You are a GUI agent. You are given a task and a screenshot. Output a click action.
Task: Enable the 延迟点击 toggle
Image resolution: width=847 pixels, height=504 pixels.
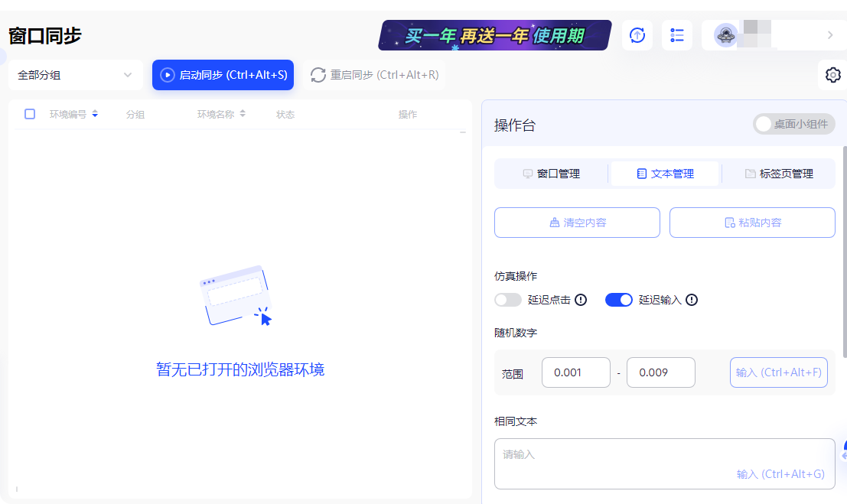[507, 300]
